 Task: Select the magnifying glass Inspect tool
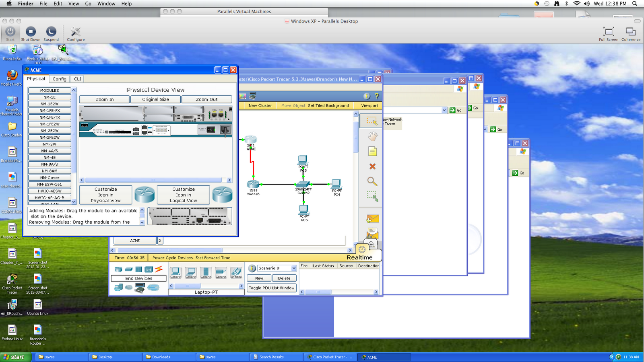tap(372, 181)
